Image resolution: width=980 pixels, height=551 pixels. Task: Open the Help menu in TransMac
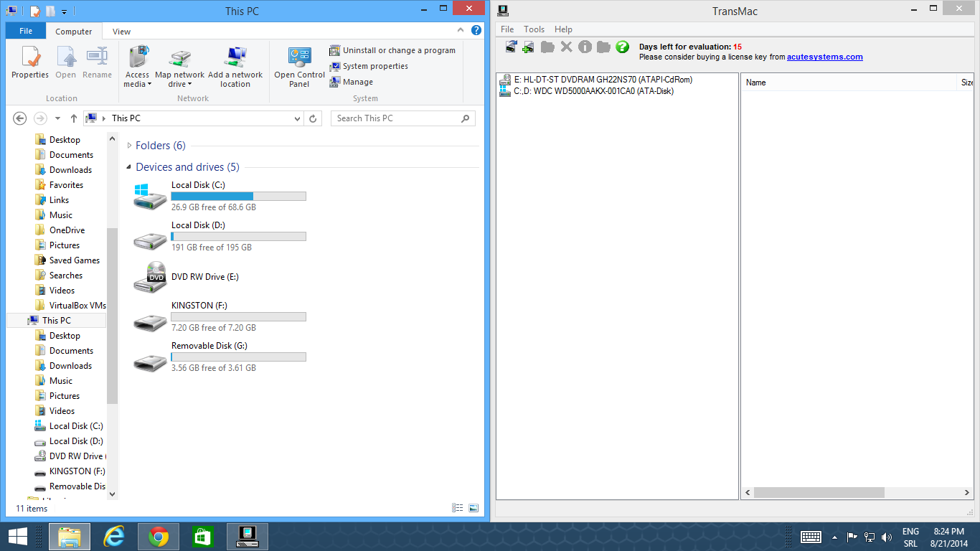(564, 29)
